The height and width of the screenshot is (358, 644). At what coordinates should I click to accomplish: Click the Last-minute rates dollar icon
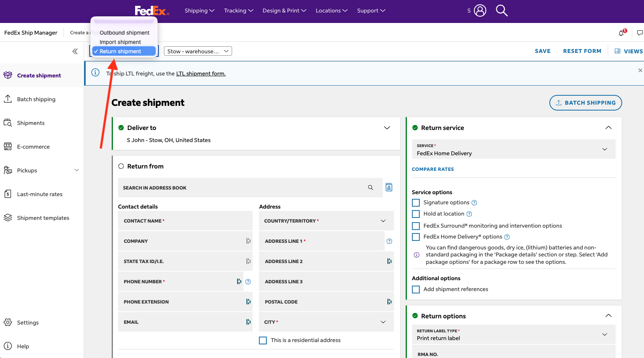tap(8, 194)
